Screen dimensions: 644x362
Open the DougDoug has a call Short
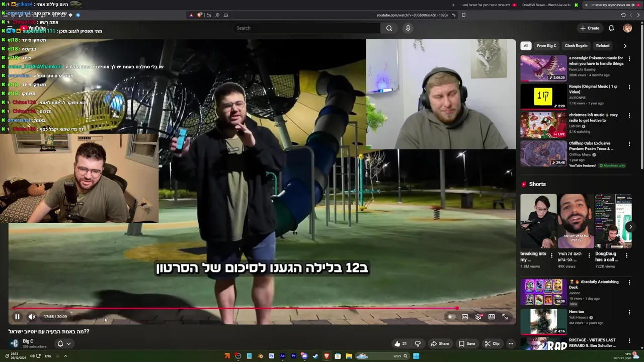[613, 221]
